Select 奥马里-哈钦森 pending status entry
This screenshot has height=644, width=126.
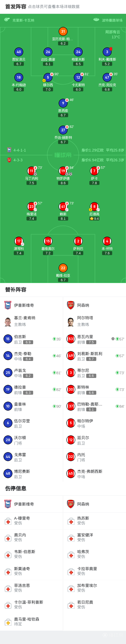click(32, 621)
